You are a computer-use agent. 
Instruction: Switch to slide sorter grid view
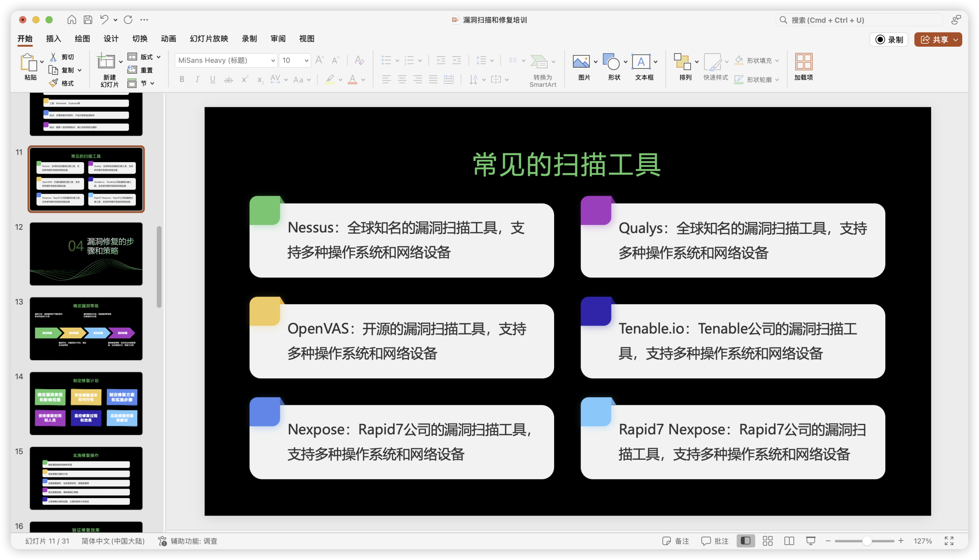[x=768, y=541]
